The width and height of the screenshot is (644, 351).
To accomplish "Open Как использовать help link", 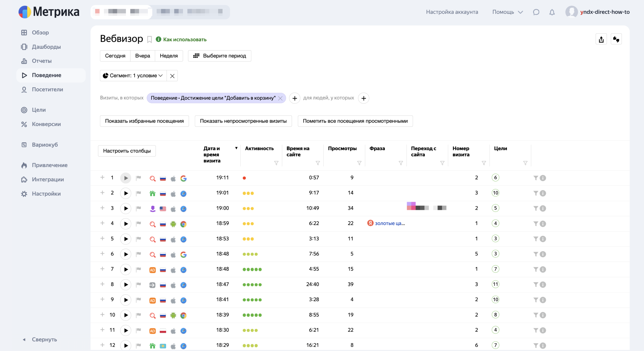I will (x=185, y=40).
